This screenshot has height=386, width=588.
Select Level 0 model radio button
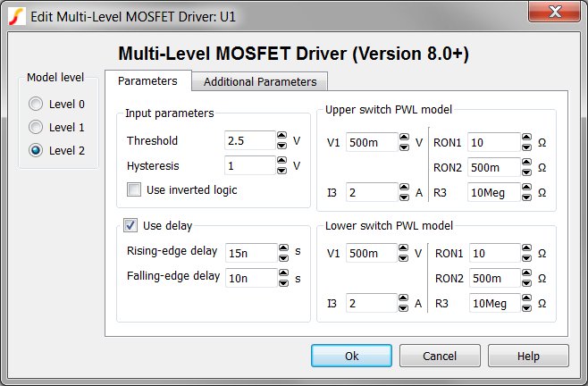36,104
